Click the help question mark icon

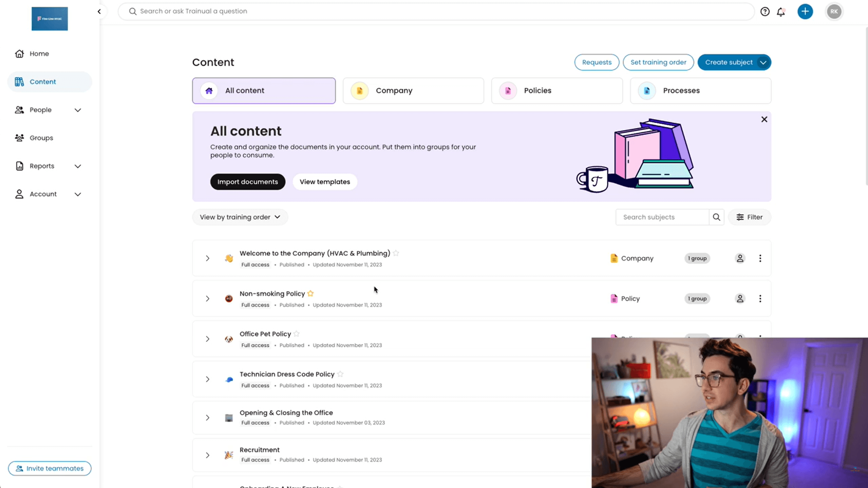point(765,11)
